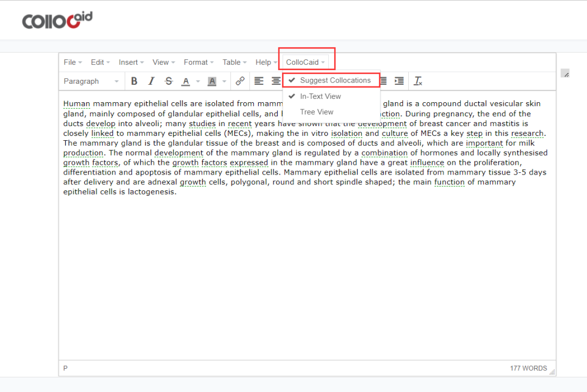Open the Paragraph format dropdown
Screen dimensions: 587x392
[91, 81]
